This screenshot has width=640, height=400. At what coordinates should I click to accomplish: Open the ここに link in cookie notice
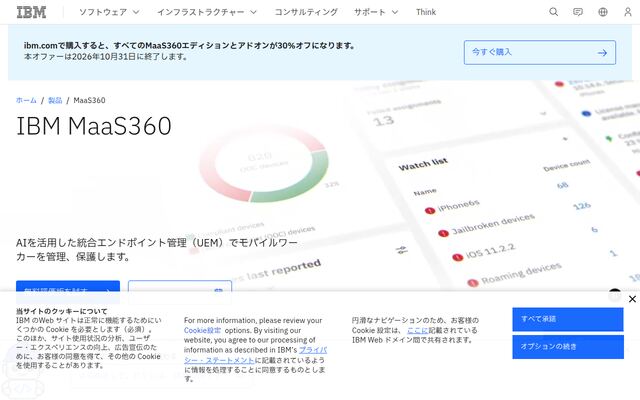(x=418, y=330)
